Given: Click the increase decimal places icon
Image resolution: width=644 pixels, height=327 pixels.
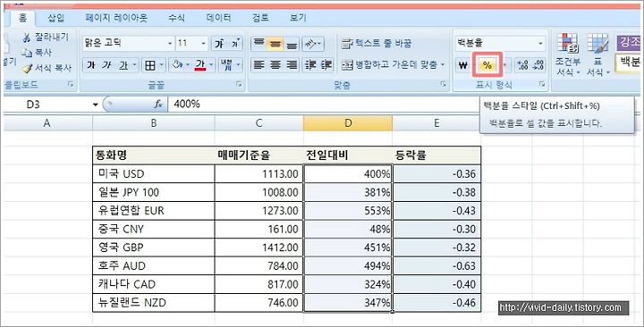Looking at the screenshot, I should pos(522,65).
